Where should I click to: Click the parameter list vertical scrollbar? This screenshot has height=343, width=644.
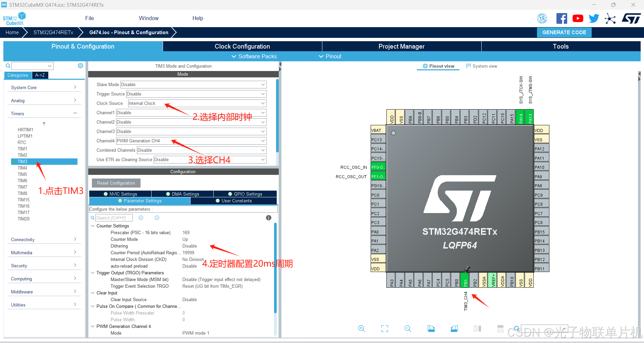point(275,268)
